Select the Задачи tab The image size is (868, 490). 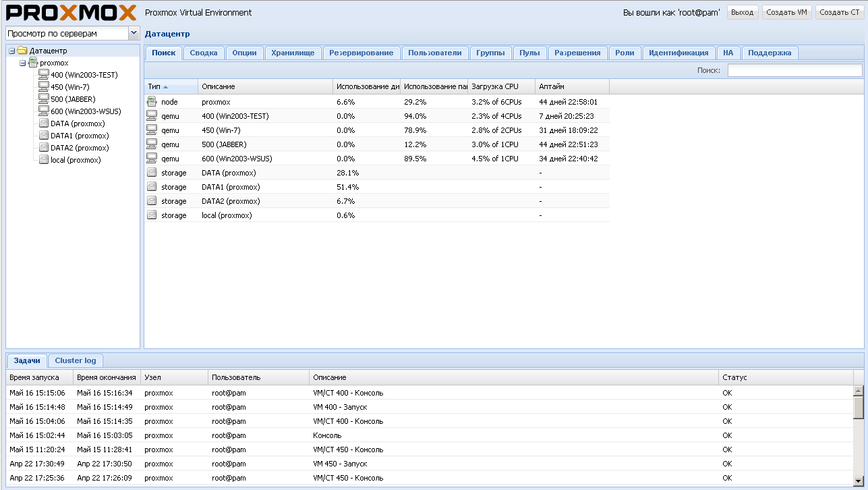click(x=27, y=360)
